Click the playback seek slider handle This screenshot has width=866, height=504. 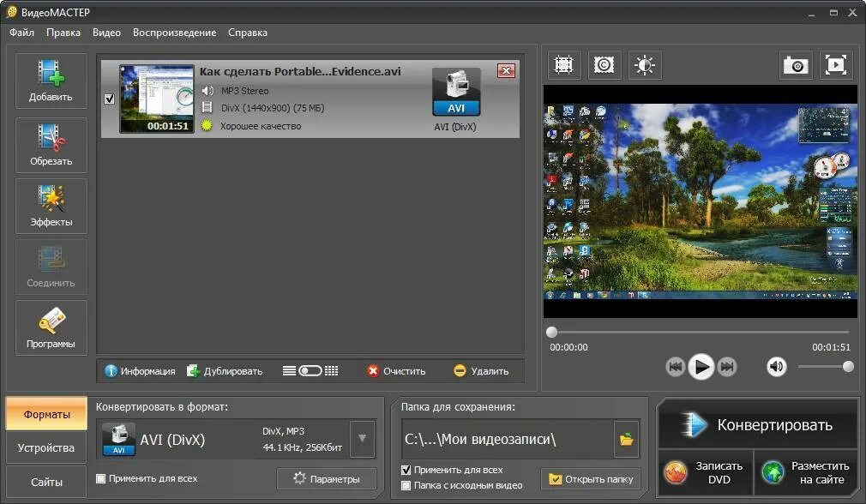[x=551, y=332]
